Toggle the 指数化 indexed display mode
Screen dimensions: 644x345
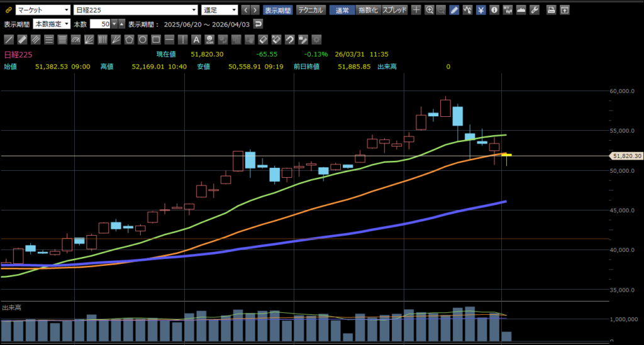[368, 10]
